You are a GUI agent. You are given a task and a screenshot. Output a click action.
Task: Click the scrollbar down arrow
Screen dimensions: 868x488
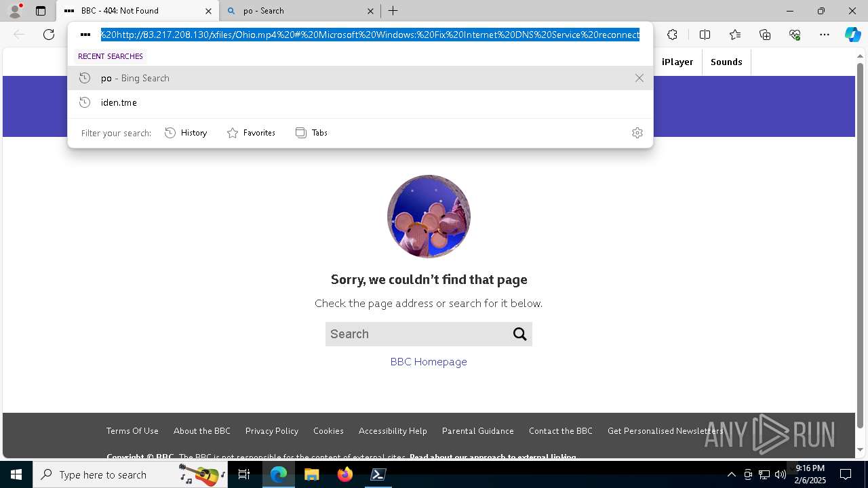(x=861, y=450)
